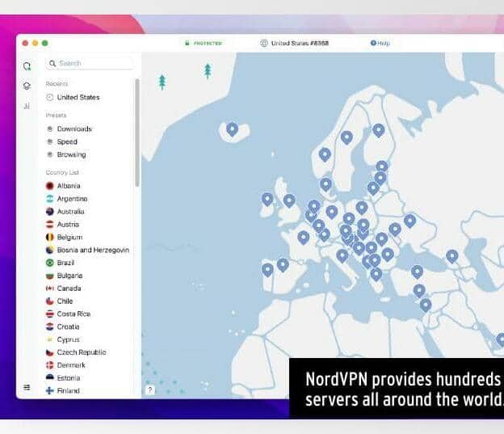Image resolution: width=504 pixels, height=434 pixels.
Task: Select Croatia in the country list
Action: coord(63,327)
